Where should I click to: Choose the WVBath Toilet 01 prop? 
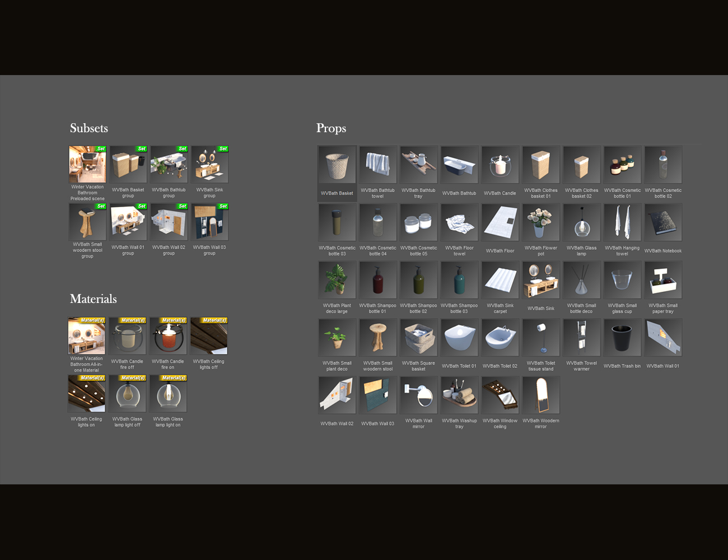click(460, 338)
